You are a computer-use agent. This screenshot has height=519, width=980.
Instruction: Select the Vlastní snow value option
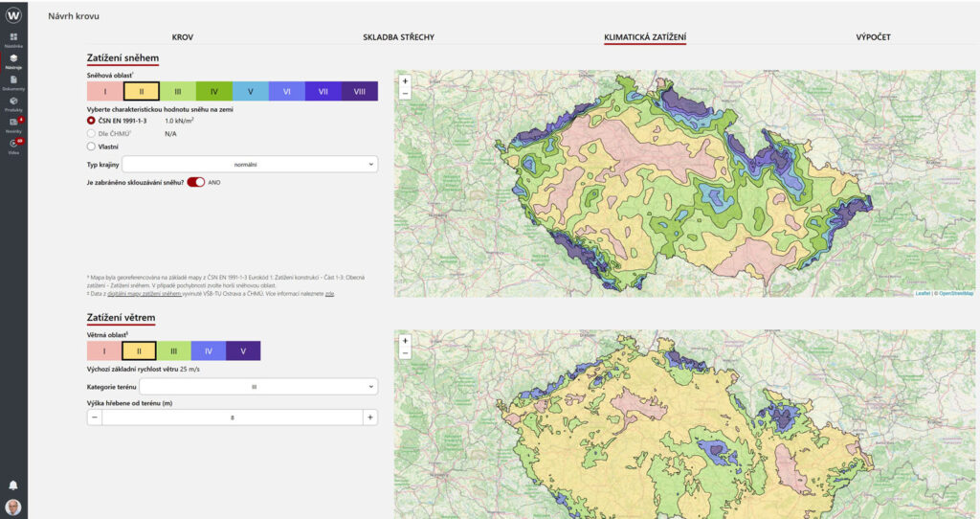pyautogui.click(x=92, y=147)
